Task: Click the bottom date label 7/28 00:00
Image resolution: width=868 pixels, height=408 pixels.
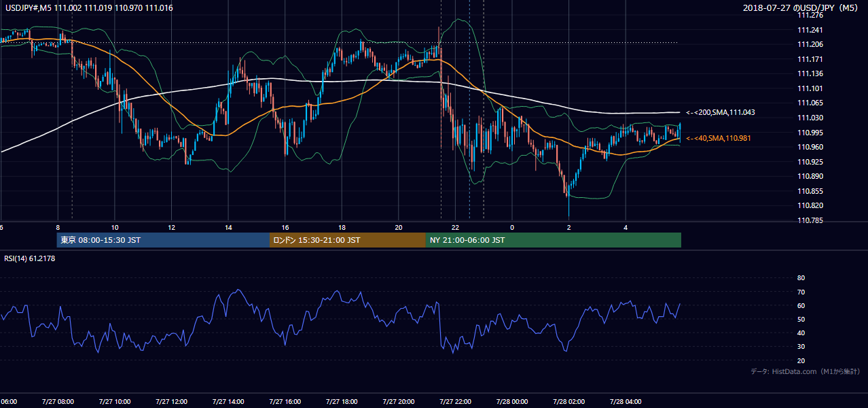Action: coord(512,401)
